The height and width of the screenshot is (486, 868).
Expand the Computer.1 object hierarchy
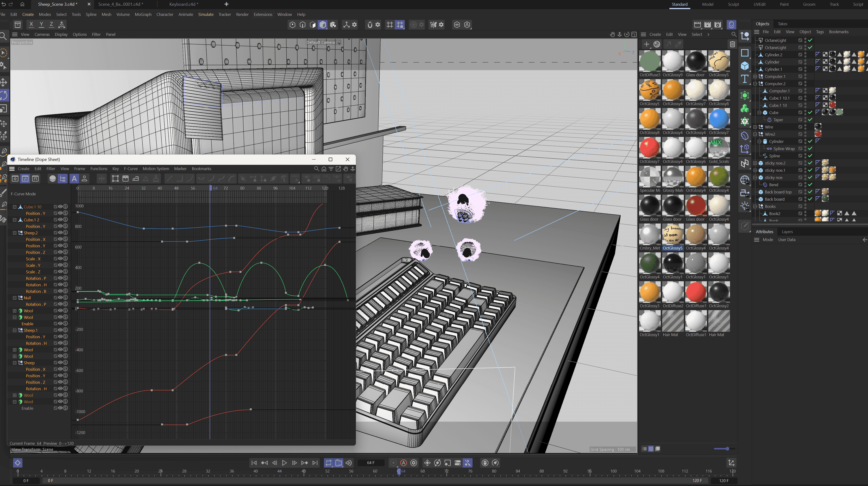pyautogui.click(x=755, y=77)
